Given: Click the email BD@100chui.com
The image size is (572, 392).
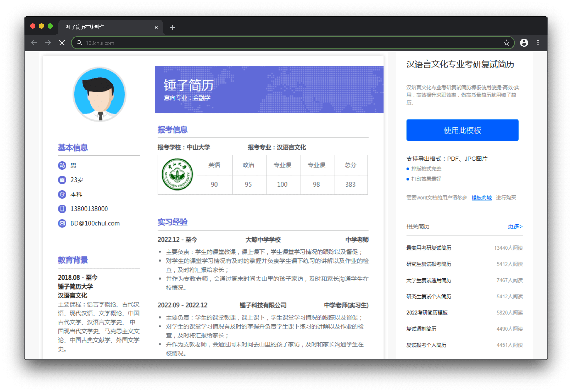Looking at the screenshot, I should pos(95,223).
